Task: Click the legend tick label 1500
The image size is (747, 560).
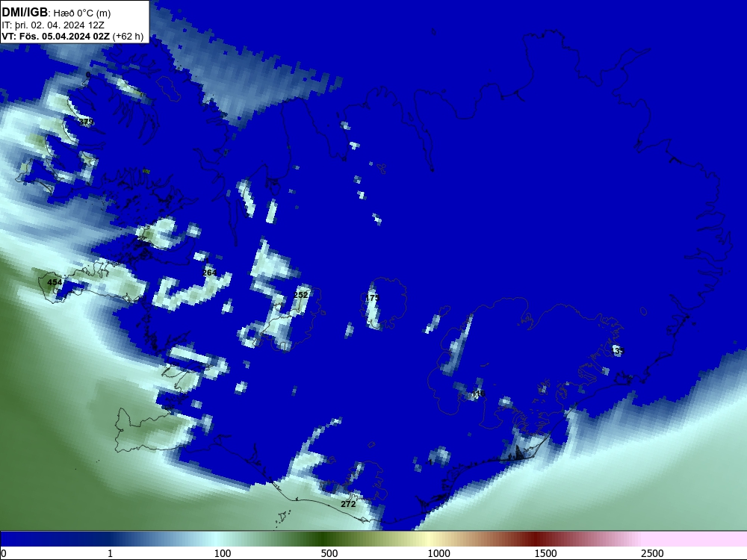Action: 545,553
